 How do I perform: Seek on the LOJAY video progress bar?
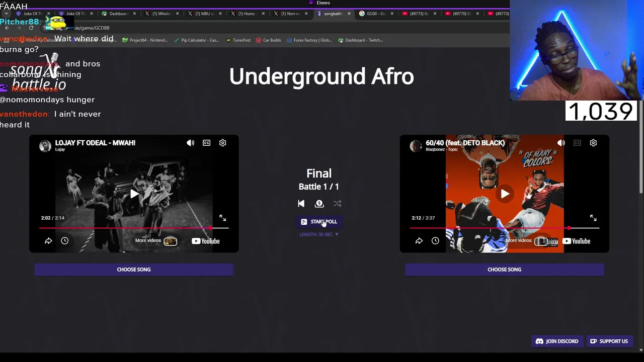[x=134, y=228]
